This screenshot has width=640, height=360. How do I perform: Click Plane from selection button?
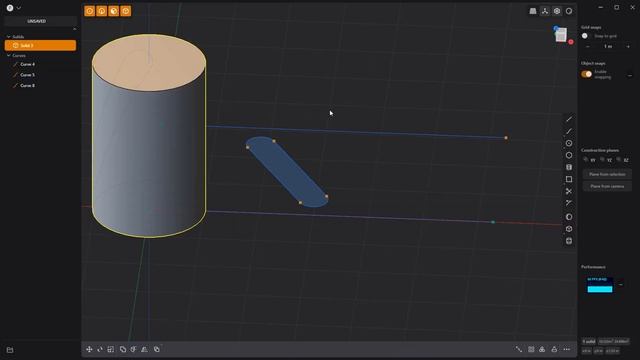(607, 174)
